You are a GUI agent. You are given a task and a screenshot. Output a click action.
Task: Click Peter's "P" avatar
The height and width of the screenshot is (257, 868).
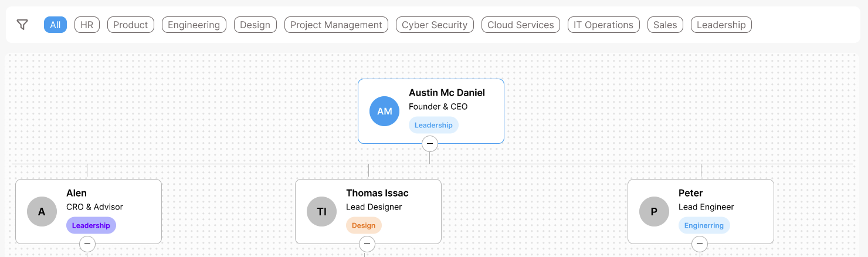[x=654, y=211]
